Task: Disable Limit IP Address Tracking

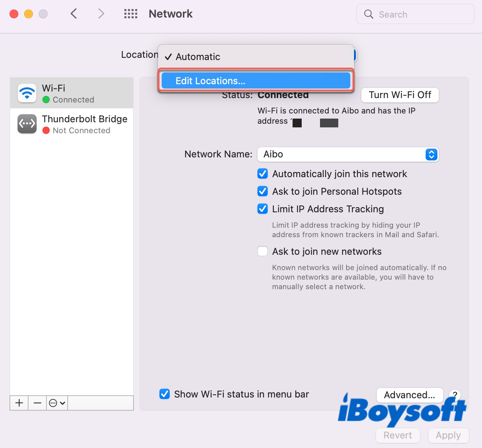Action: [x=263, y=209]
